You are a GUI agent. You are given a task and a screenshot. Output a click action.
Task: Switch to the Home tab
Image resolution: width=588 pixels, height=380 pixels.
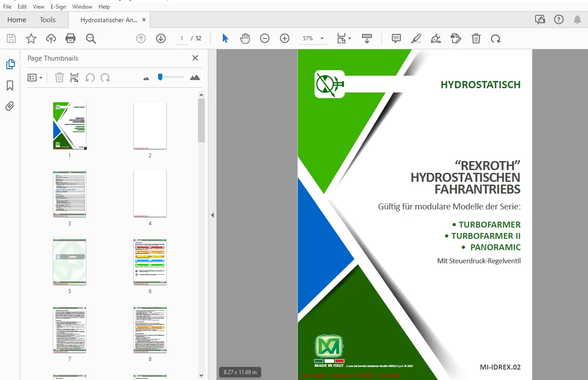click(x=17, y=20)
